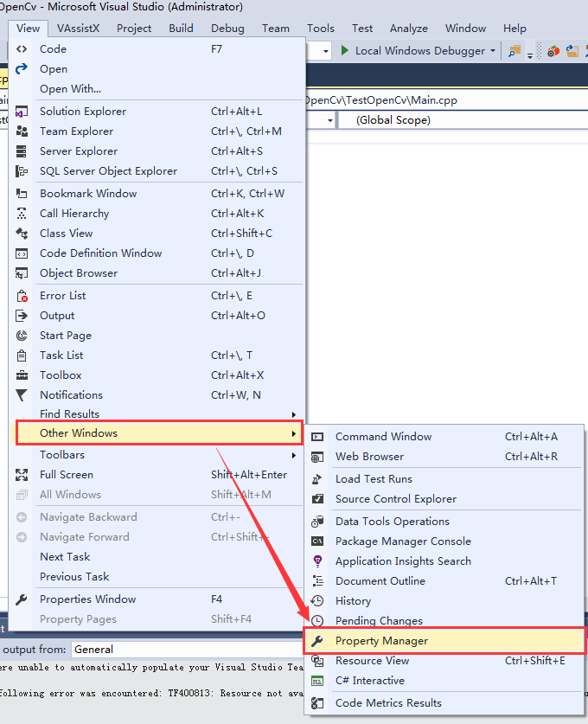
Task: Click the Code angle-brackets icon
Action: 22,49
